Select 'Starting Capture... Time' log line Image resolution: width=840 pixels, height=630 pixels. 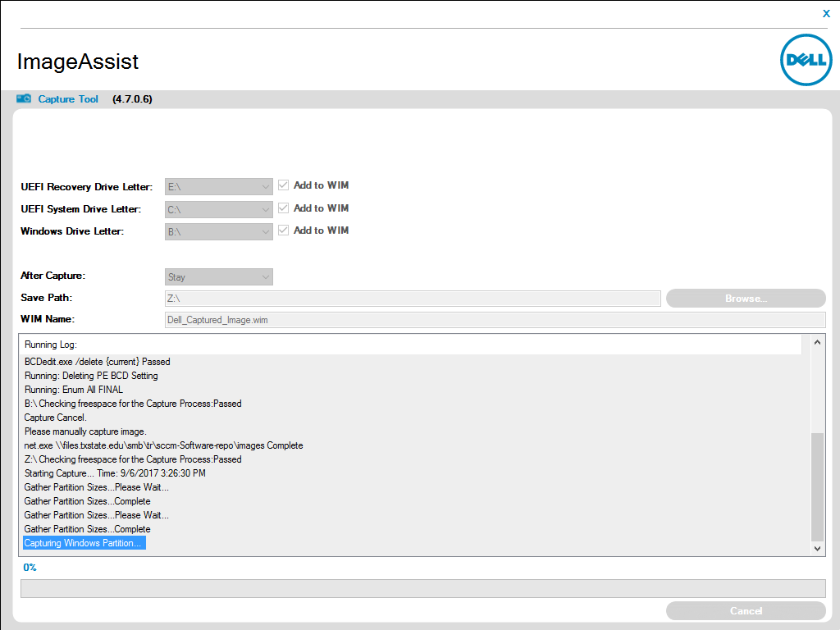(115, 473)
